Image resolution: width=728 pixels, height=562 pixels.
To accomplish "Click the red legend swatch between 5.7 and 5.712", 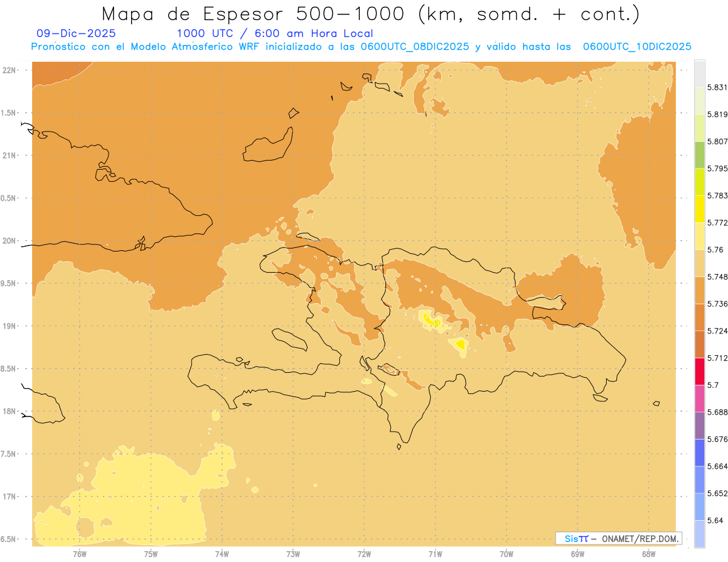I will click(699, 371).
